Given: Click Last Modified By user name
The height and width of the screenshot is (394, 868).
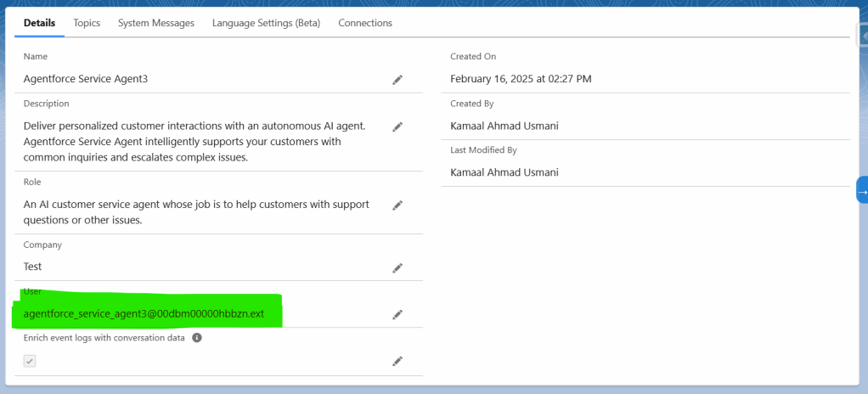Looking at the screenshot, I should pos(504,173).
